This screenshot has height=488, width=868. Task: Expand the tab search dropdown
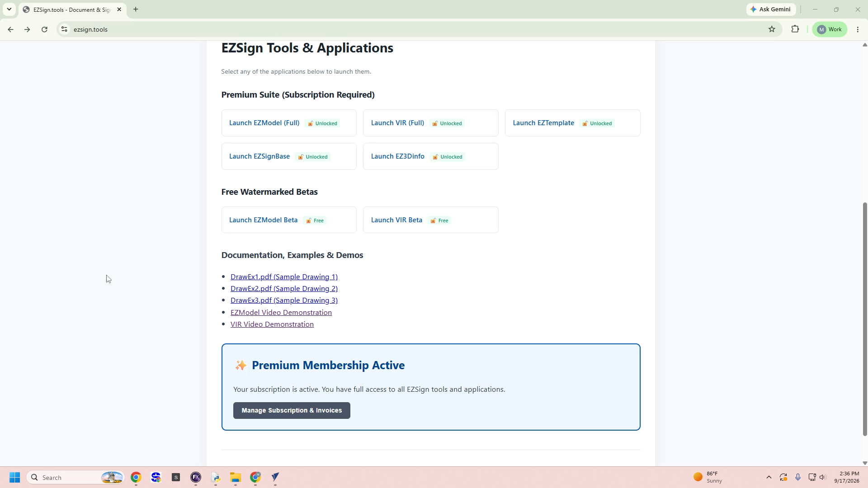9,9
